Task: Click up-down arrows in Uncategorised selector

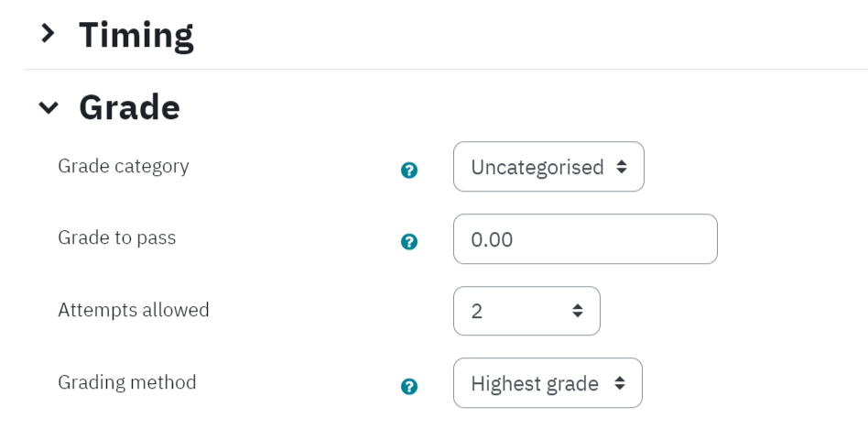Action: coord(622,167)
